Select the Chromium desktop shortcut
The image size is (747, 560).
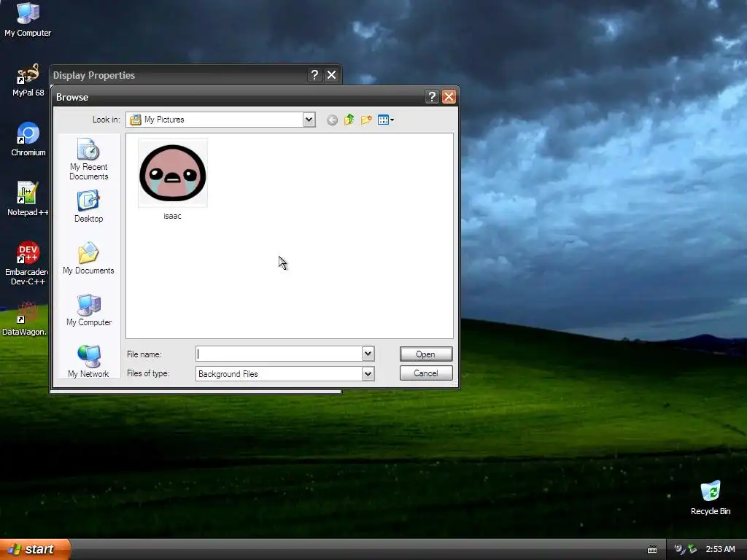28,139
